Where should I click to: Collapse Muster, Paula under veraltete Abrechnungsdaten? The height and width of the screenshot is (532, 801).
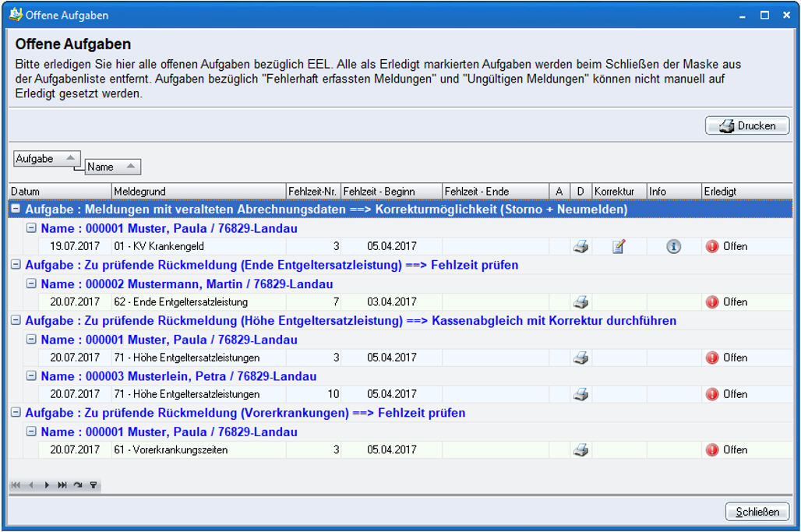(31, 227)
